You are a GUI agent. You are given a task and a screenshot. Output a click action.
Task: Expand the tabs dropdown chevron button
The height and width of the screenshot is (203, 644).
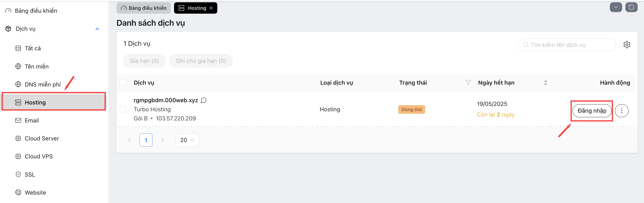pos(616,7)
